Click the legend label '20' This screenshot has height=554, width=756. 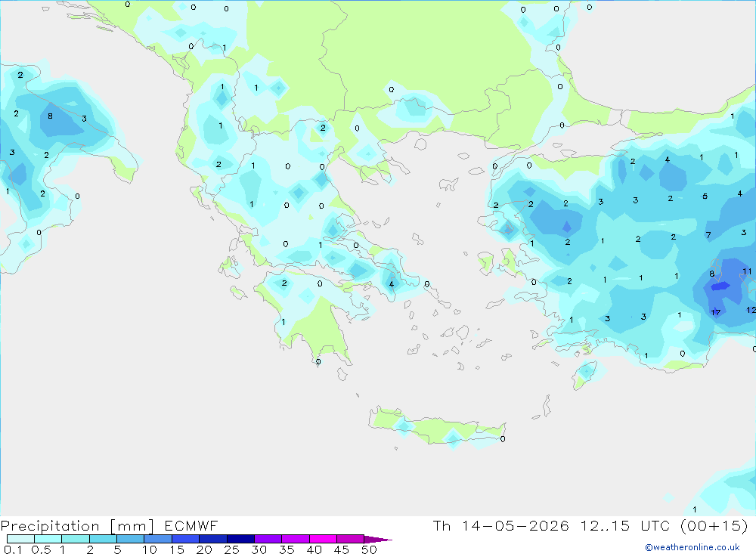click(204, 549)
